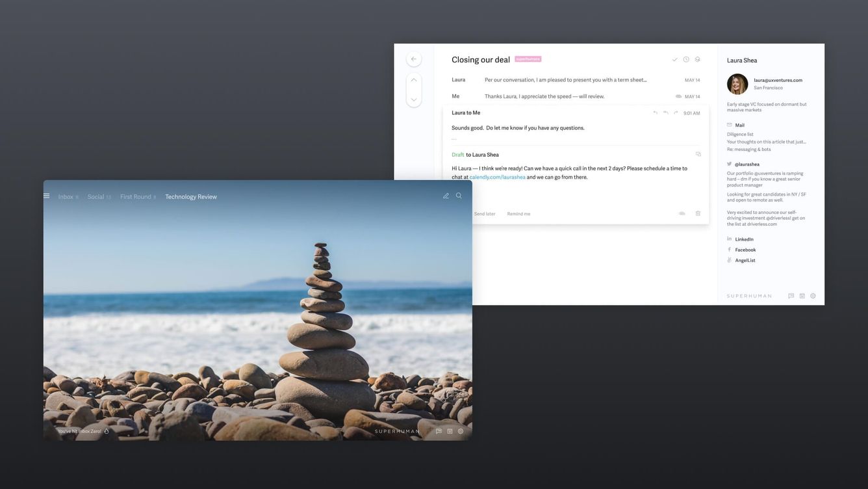The height and width of the screenshot is (489, 868).
Task: Click the Remind me button
Action: [518, 214]
